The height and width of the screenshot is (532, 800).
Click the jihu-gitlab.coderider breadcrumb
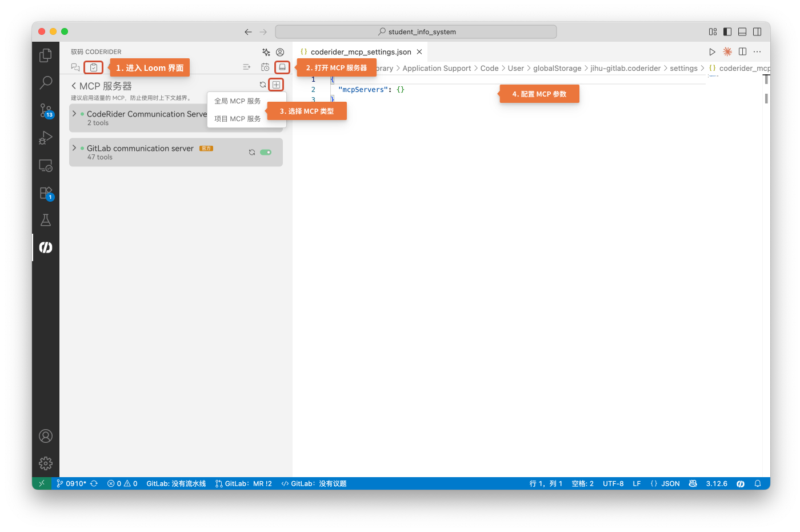(x=626, y=69)
